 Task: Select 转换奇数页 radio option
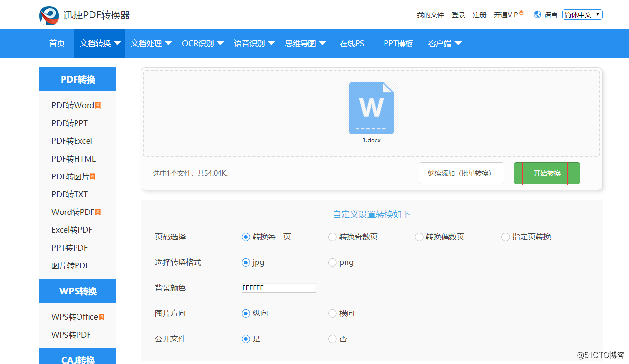332,237
